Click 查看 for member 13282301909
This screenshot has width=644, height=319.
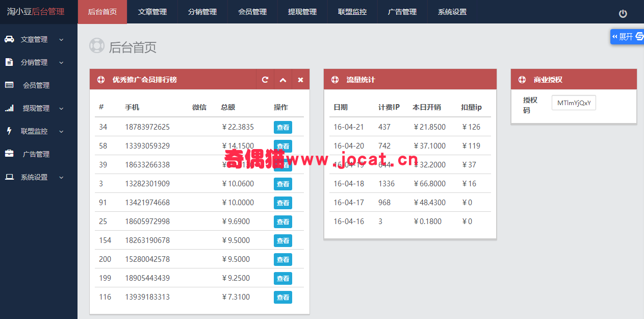pyautogui.click(x=283, y=184)
